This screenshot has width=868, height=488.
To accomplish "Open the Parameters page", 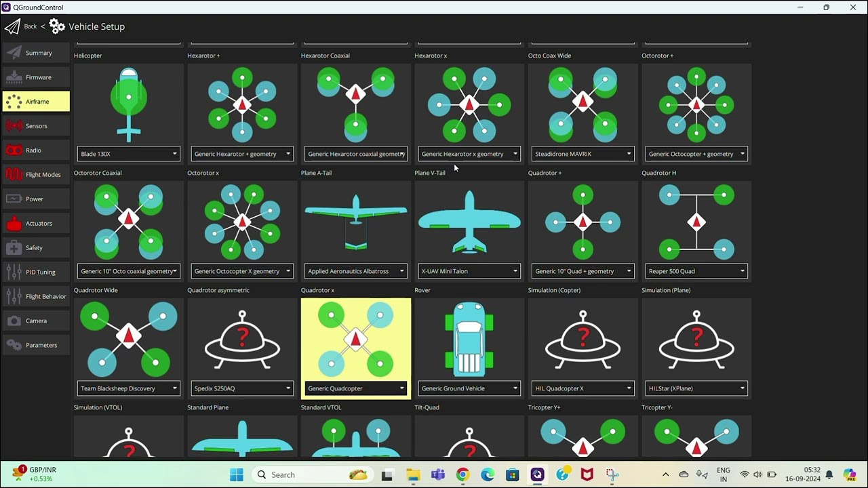I will point(36,346).
